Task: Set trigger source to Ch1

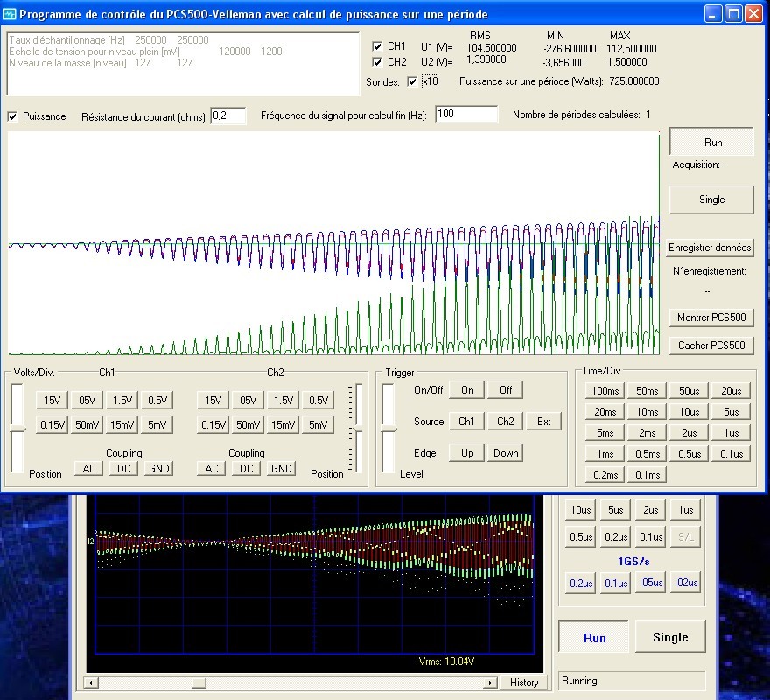Action: (467, 422)
